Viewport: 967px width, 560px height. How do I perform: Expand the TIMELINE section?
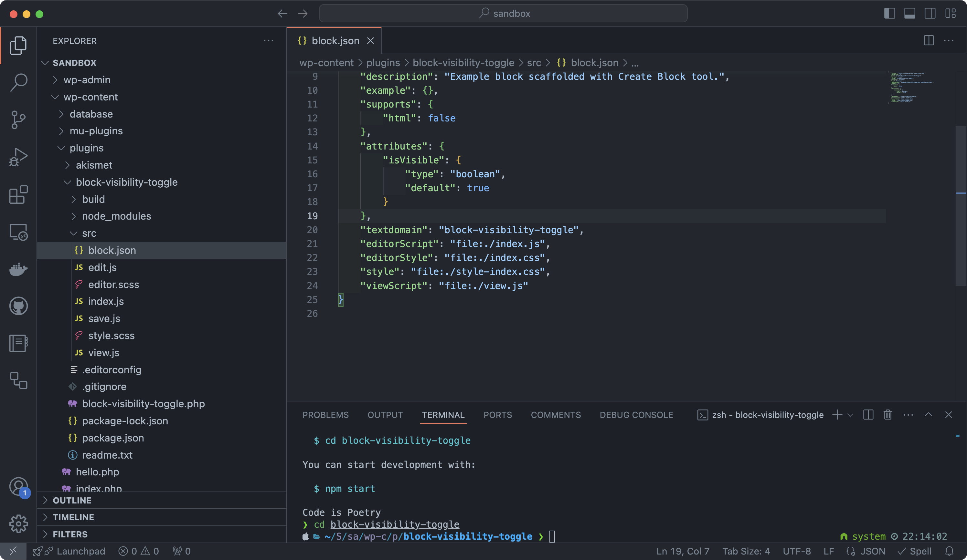click(x=162, y=517)
